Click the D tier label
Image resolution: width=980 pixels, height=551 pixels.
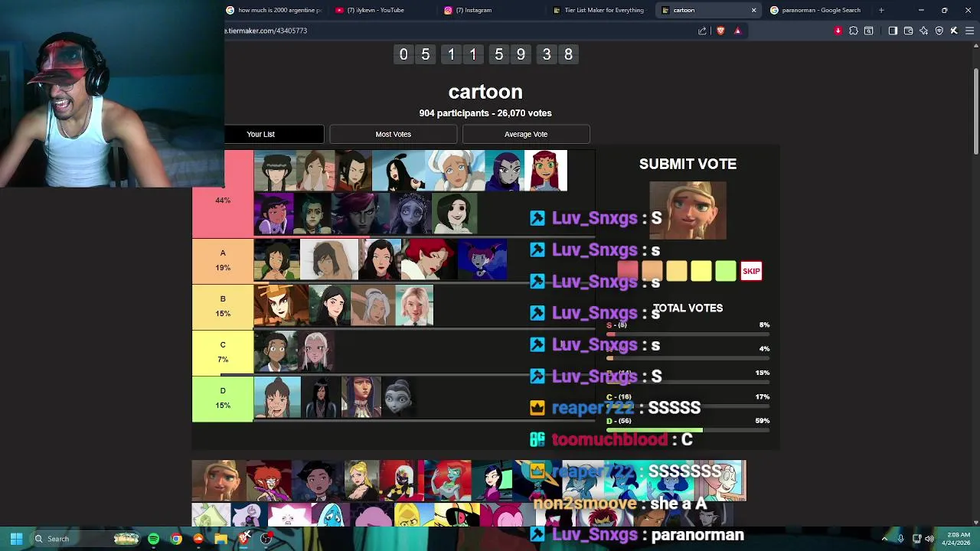pos(223,399)
